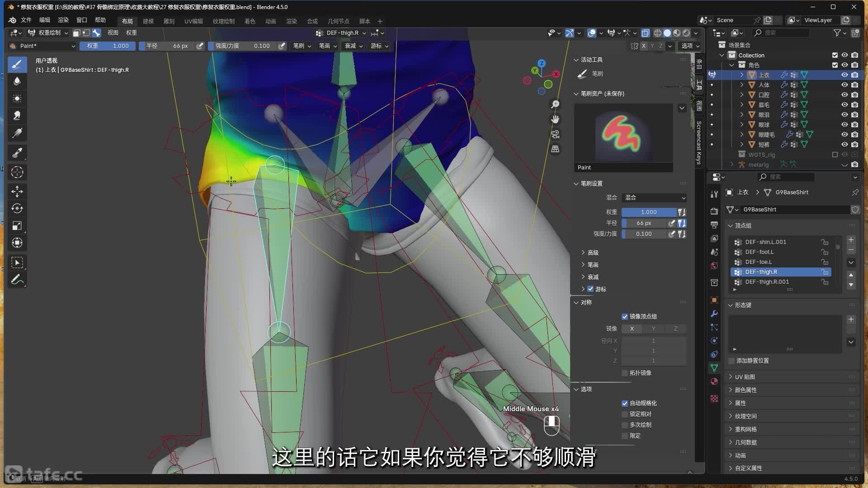
Task: Open the Modifiers wrench properties tab
Action: [714, 314]
